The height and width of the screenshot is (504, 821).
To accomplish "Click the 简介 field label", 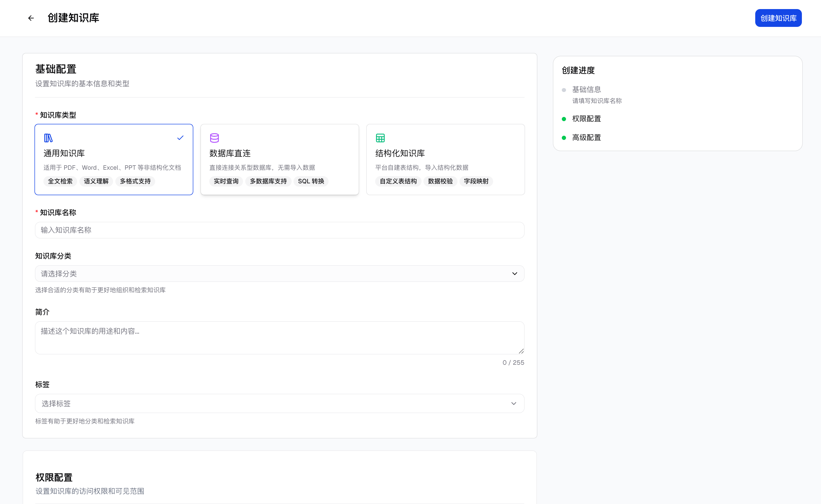I will [42, 312].
